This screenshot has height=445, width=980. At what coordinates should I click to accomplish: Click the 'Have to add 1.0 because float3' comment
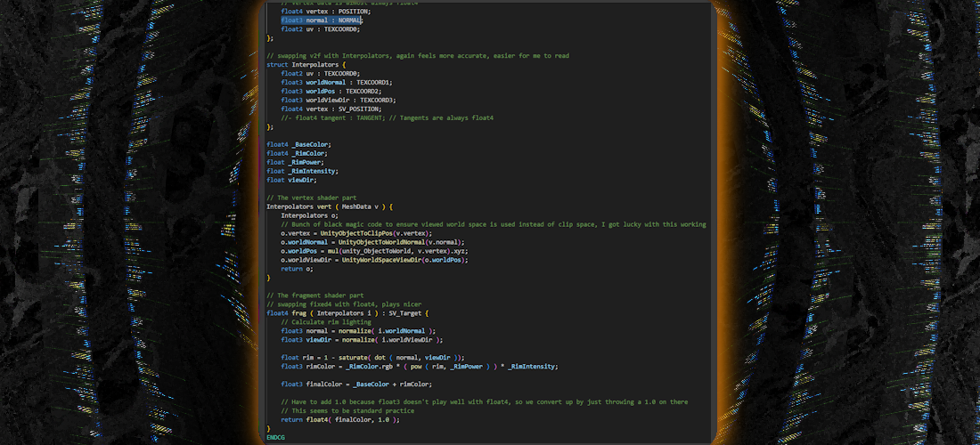485,402
